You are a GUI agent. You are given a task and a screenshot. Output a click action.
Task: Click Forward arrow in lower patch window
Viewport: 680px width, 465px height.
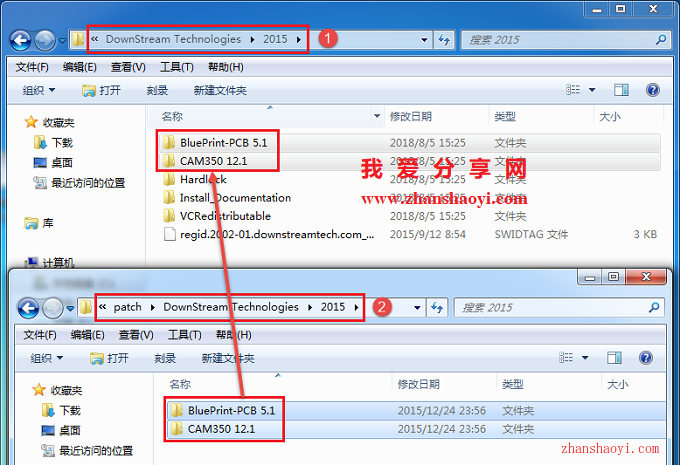53,308
